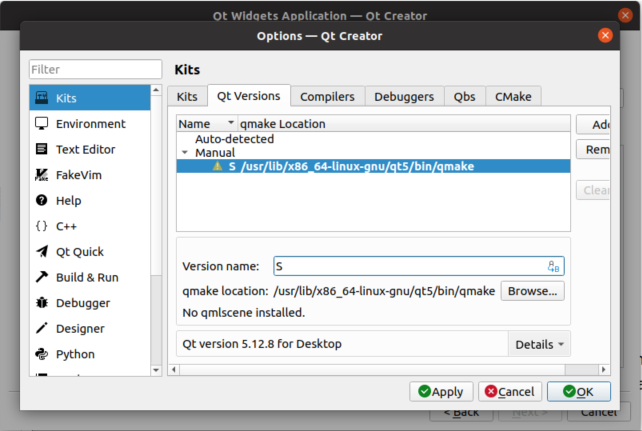
Task: Close the Qt Widgets Application window behind
Action: click(x=625, y=16)
